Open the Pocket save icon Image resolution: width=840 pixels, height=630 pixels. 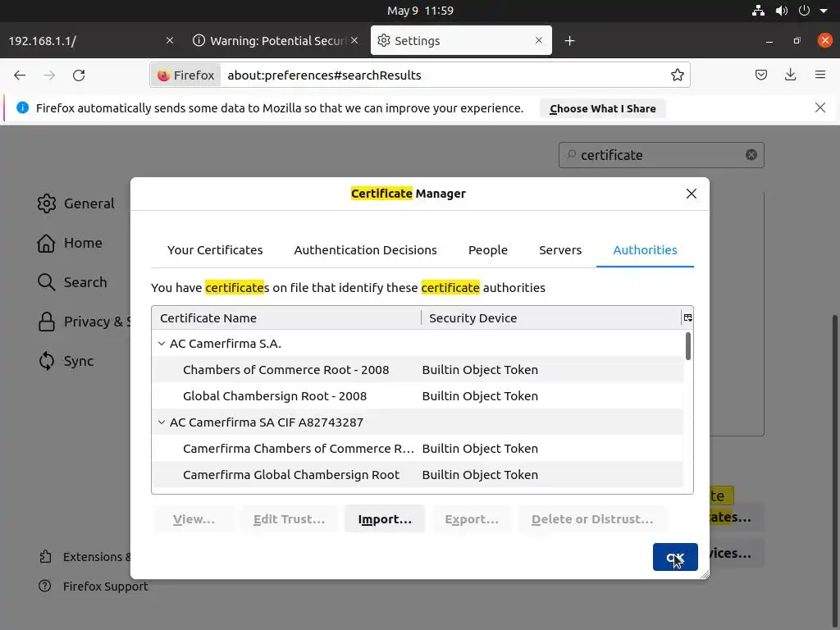[760, 75]
